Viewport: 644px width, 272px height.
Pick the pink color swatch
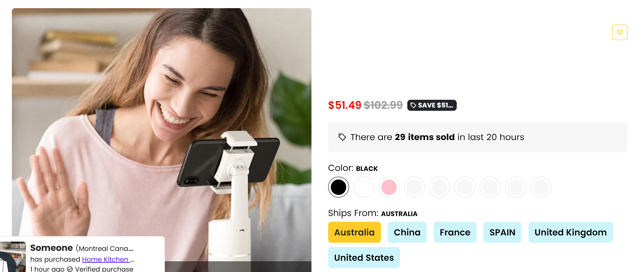pyautogui.click(x=389, y=187)
